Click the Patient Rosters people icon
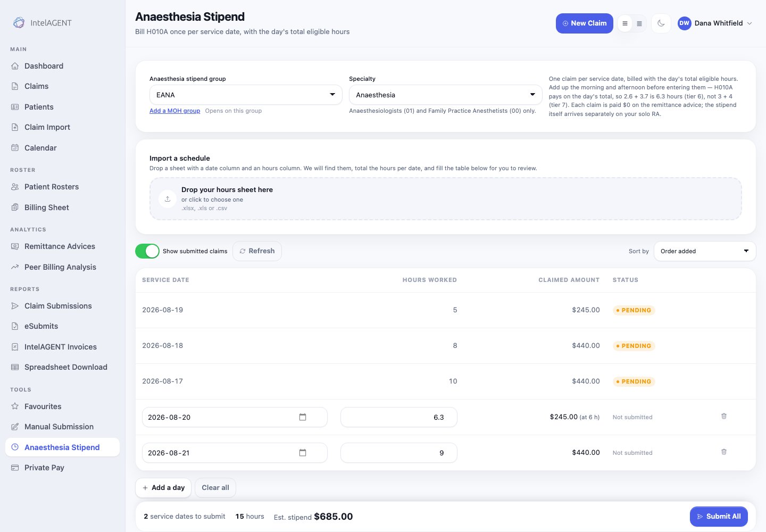The image size is (766, 532). [15, 187]
